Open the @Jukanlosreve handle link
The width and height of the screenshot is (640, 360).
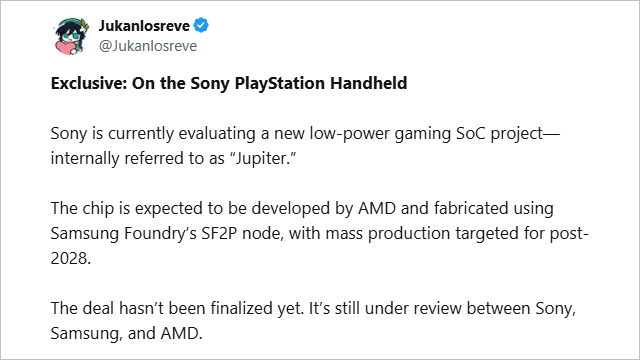click(x=148, y=46)
